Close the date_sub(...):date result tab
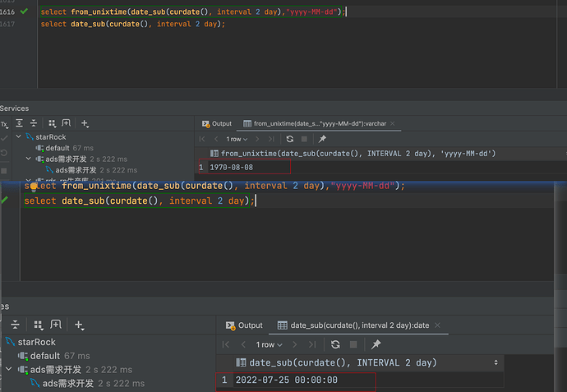This screenshot has width=567, height=392. point(437,325)
